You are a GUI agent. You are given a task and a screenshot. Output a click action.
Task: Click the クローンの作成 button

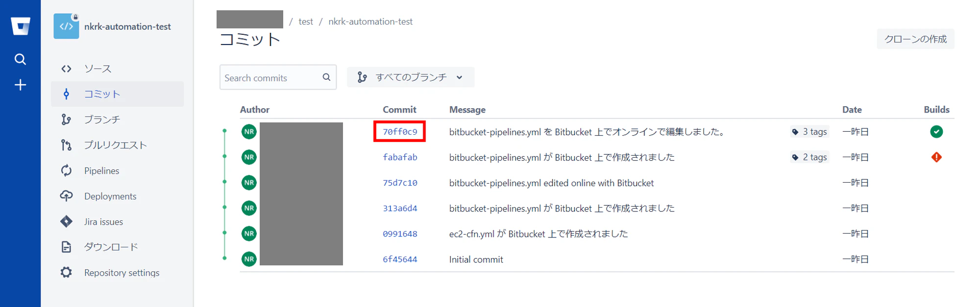(x=915, y=39)
